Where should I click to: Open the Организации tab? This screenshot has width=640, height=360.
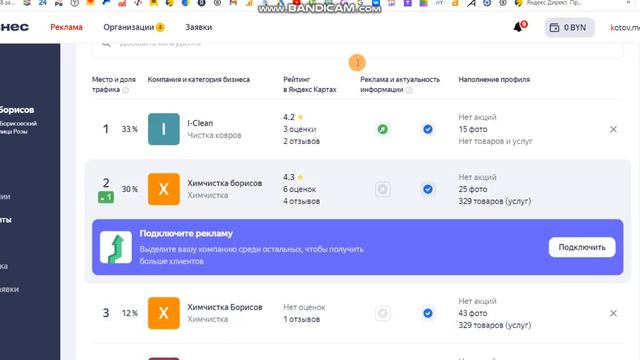tap(128, 27)
